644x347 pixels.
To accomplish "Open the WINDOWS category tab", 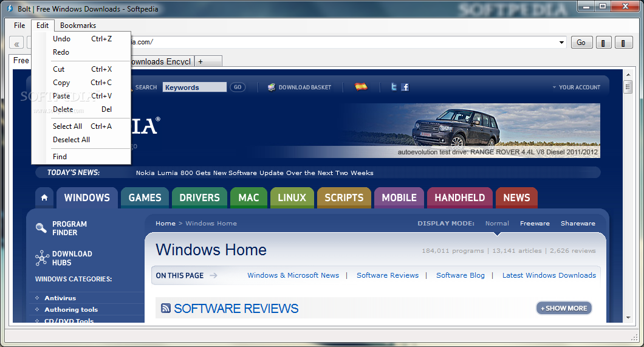I will (x=87, y=198).
